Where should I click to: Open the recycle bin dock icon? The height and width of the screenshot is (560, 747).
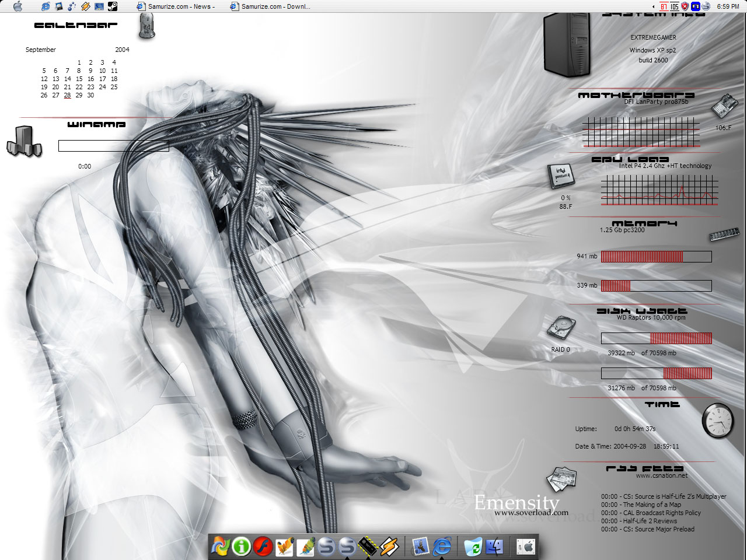click(473, 546)
